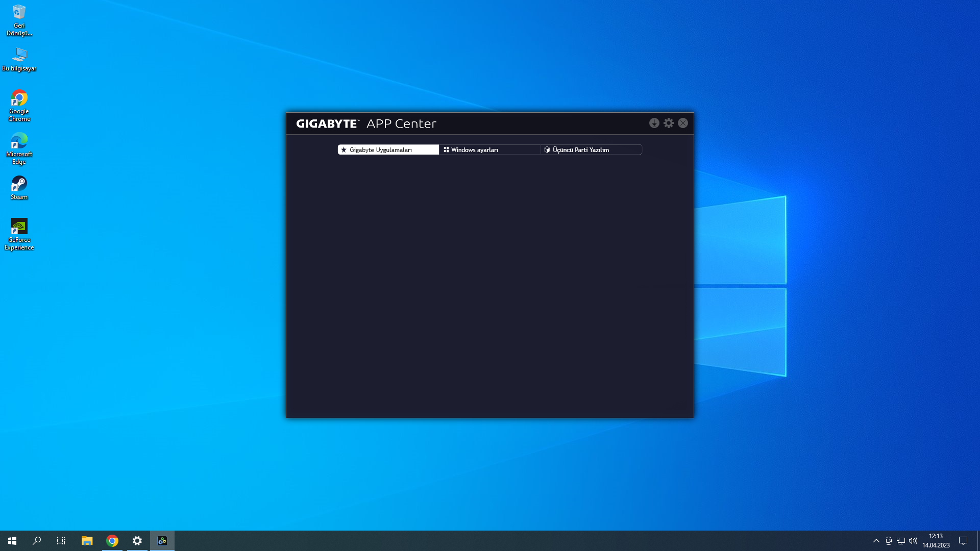Viewport: 980px width, 551px height.
Task: Open the network tray icon
Action: pos(901,541)
